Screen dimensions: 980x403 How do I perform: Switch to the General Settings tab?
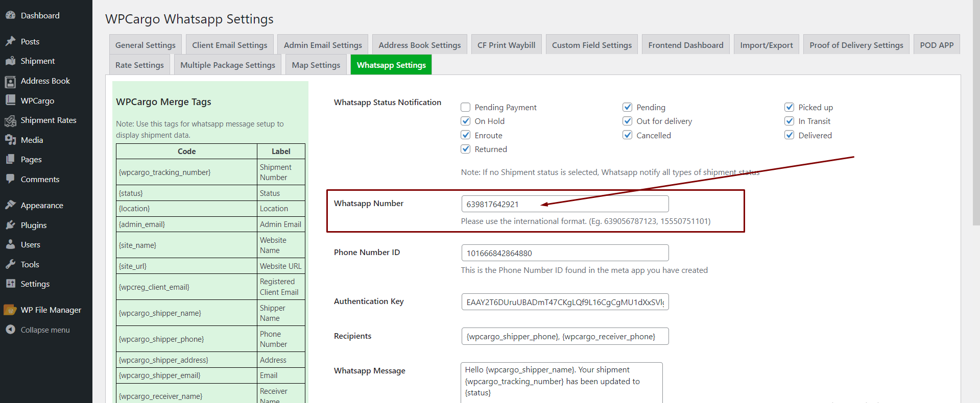[x=145, y=45]
